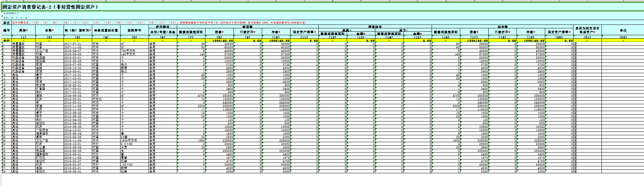
Task: Select date cell 2010-11-30
Action: [x=78, y=109]
